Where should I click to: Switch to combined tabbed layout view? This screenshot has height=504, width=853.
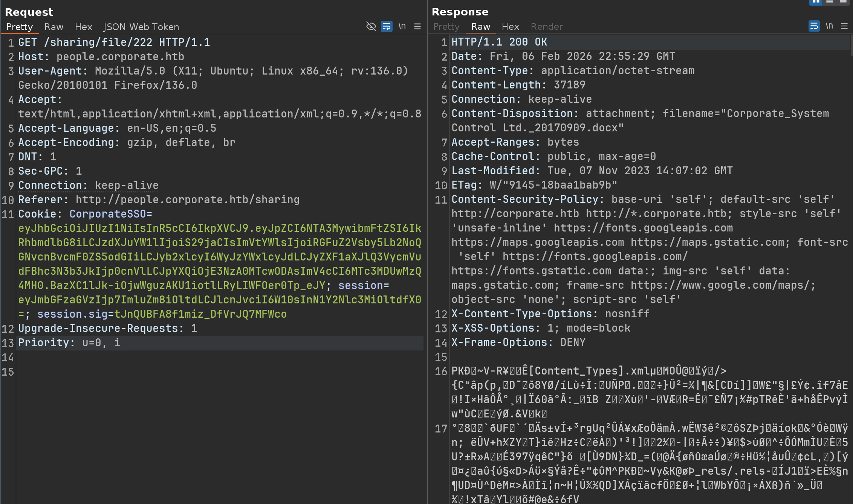pos(843,2)
